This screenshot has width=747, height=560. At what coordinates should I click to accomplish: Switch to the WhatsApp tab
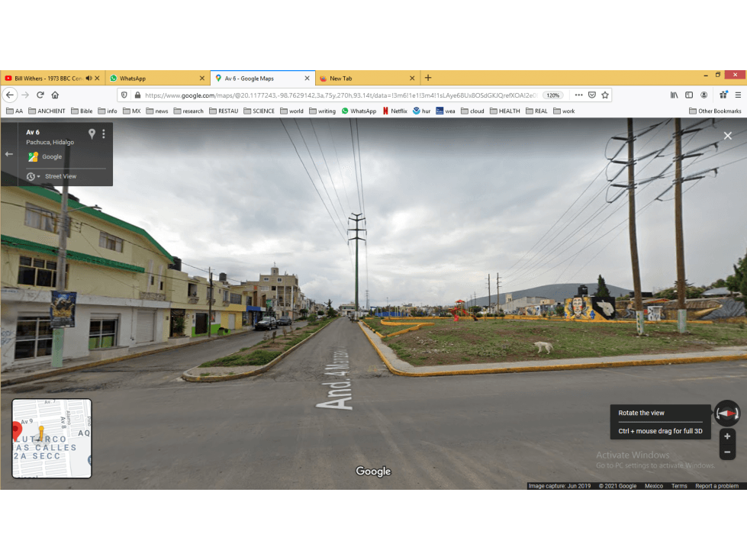pos(157,78)
